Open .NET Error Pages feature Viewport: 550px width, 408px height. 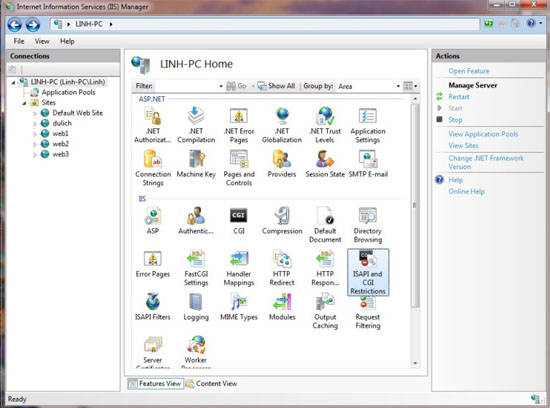coord(239,125)
